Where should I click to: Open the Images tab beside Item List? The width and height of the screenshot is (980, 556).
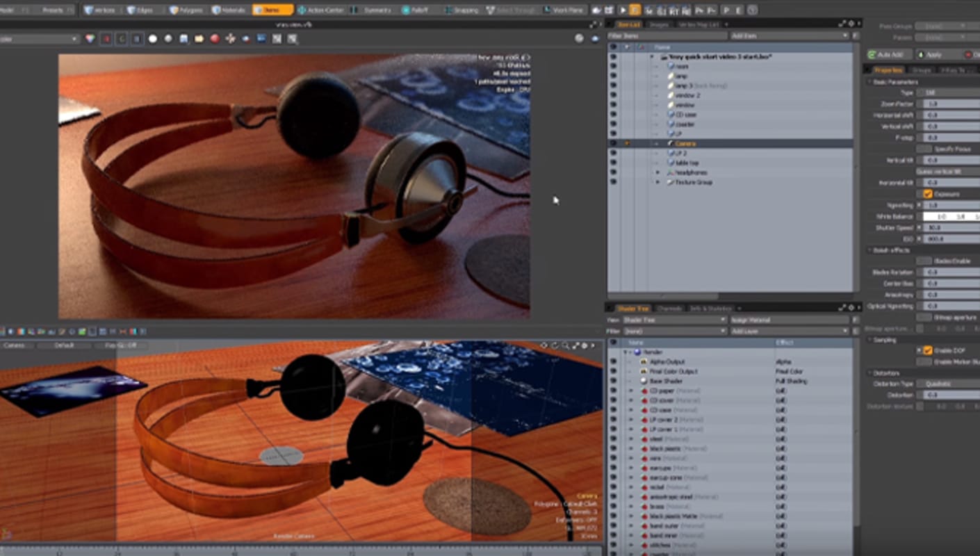point(658,24)
